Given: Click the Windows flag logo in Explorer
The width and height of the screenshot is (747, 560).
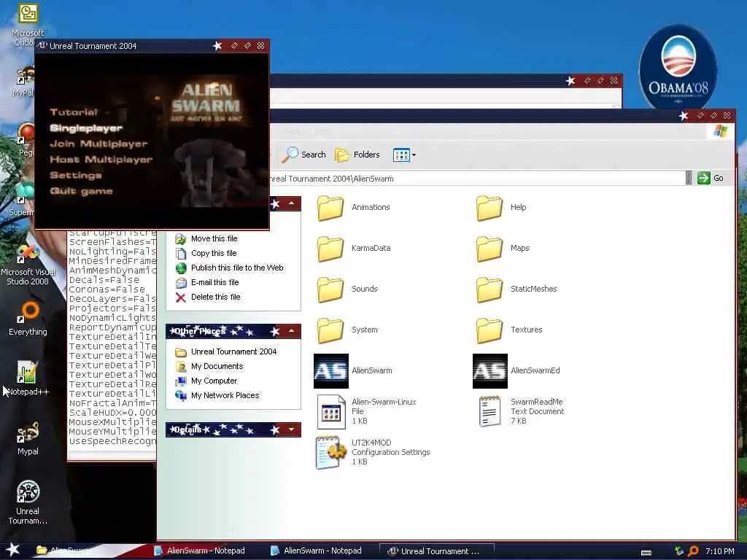Looking at the screenshot, I should pyautogui.click(x=720, y=131).
